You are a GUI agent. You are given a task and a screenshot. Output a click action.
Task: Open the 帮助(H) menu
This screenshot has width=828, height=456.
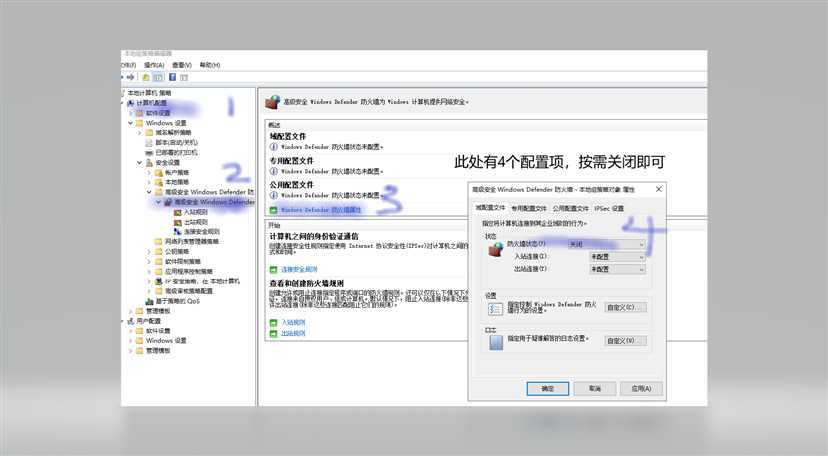(210, 64)
